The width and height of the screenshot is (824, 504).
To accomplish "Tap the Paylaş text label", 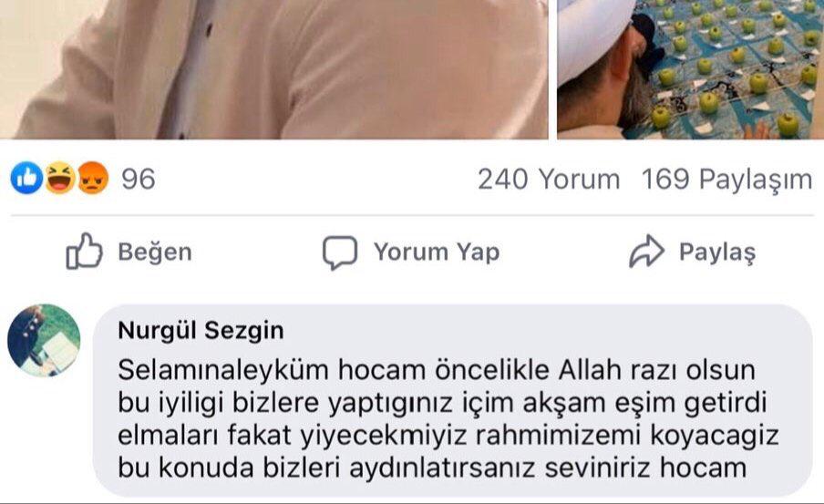I will (717, 252).
